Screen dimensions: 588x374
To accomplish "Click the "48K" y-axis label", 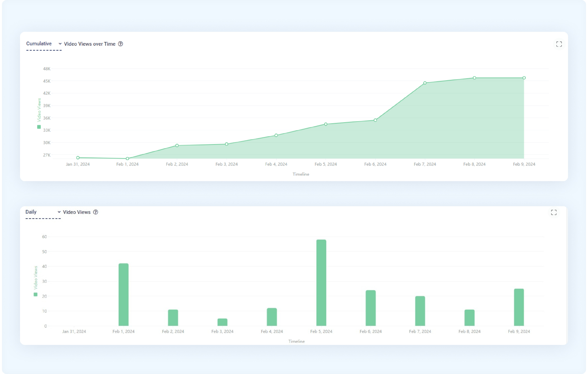I will pyautogui.click(x=47, y=69).
